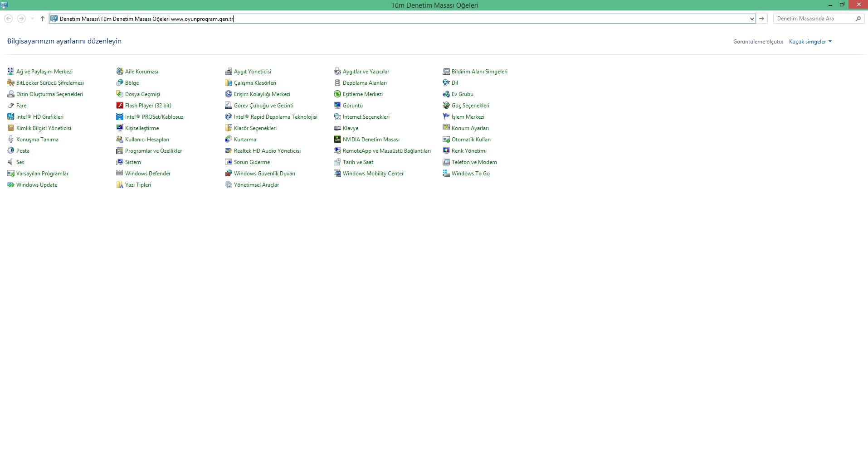The height and width of the screenshot is (469, 868).
Task: Click the Aile Koruması icon
Action: pos(120,71)
